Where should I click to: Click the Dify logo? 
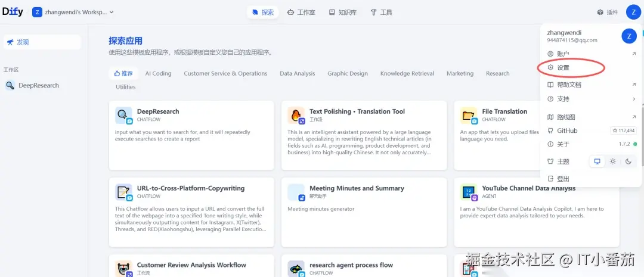point(13,12)
